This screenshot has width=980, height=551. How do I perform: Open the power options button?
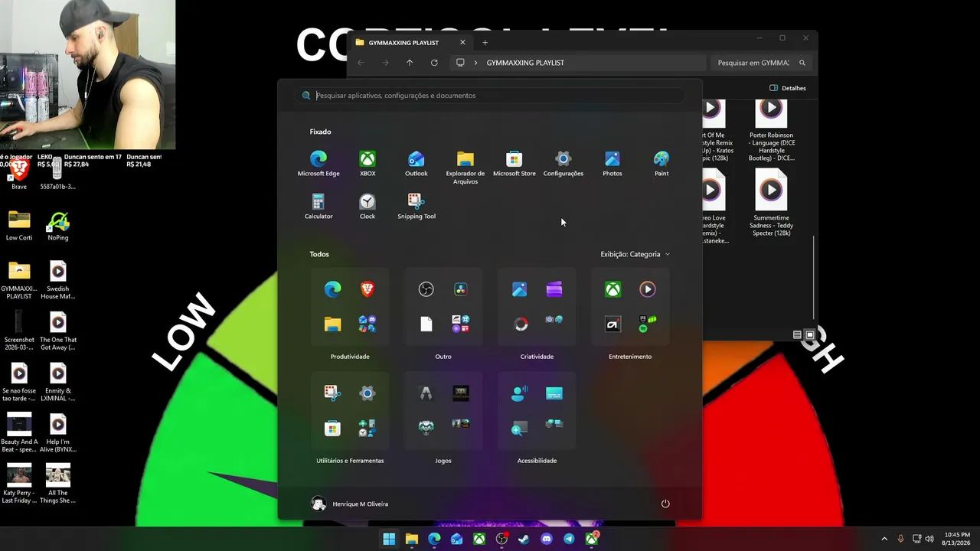click(665, 504)
